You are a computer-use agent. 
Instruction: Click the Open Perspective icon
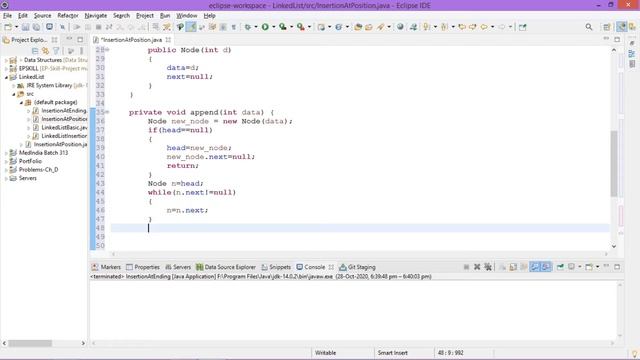pos(607,27)
